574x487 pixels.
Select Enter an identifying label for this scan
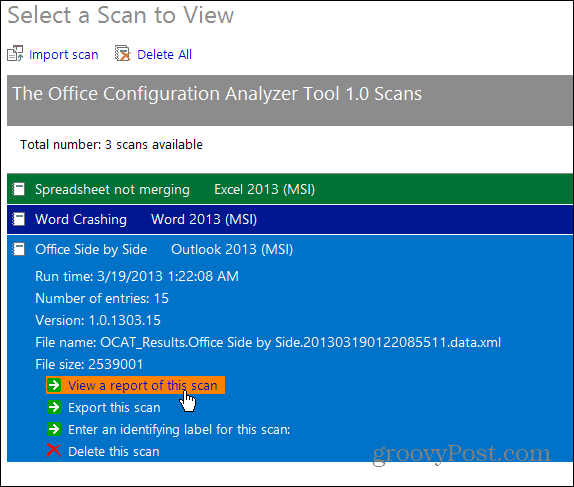coord(179,430)
